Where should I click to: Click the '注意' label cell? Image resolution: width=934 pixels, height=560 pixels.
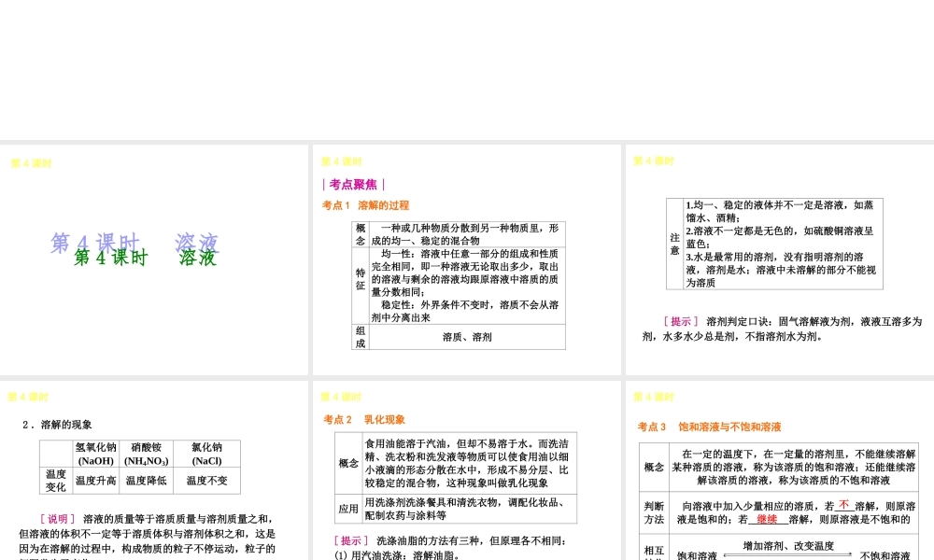pyautogui.click(x=674, y=244)
